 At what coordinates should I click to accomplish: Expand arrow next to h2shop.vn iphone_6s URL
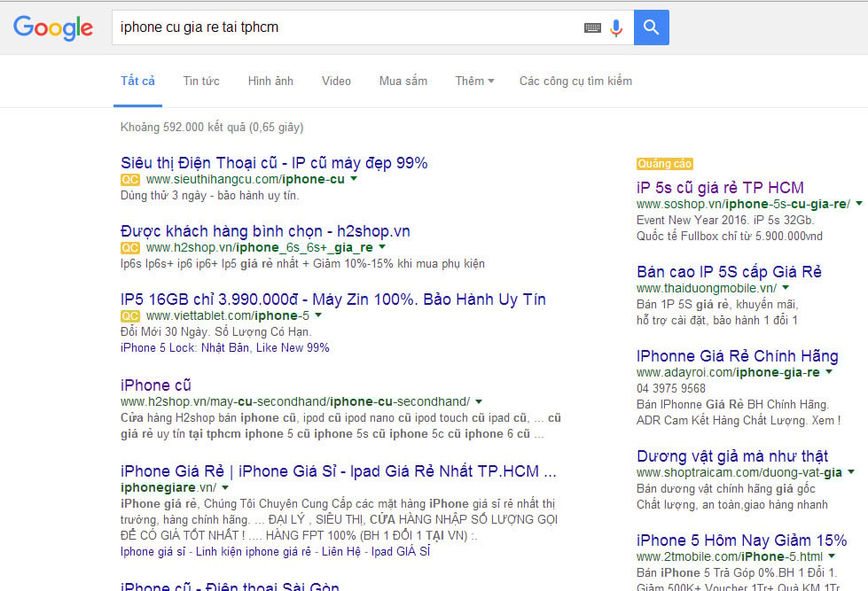[x=382, y=247]
